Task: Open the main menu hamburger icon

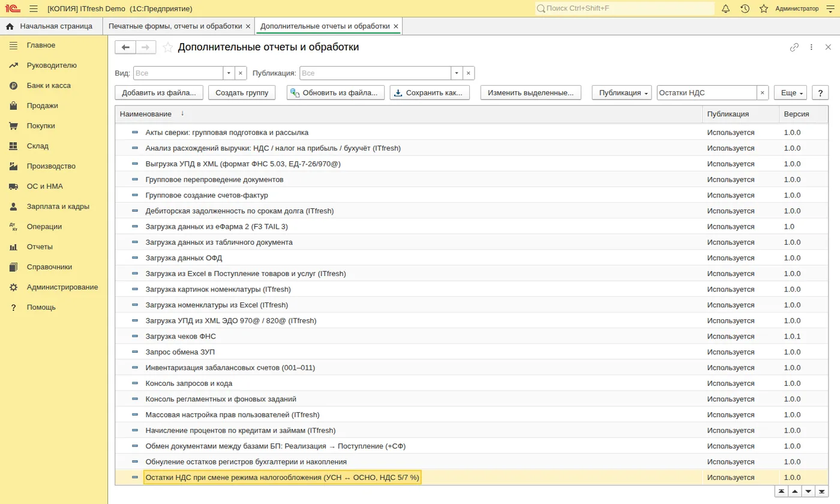Action: (x=33, y=8)
